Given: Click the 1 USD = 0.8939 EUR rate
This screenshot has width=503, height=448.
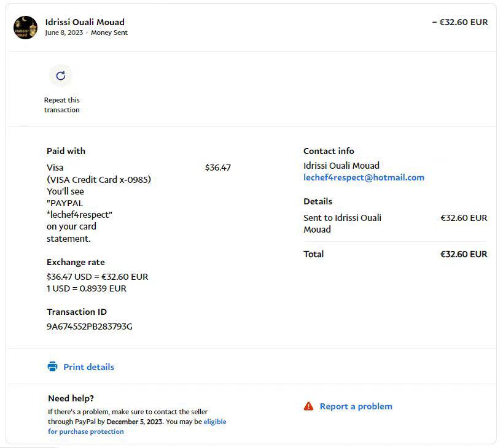Looking at the screenshot, I should [x=87, y=288].
